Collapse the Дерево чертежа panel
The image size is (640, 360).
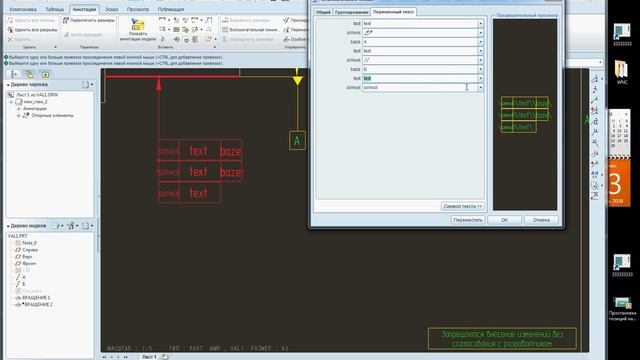point(8,84)
